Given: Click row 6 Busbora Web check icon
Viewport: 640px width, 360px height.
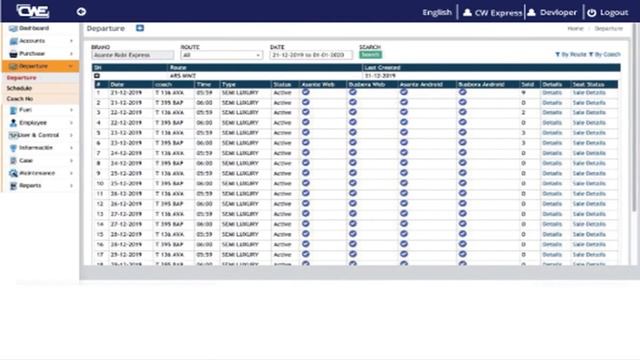Looking at the screenshot, I should 353,143.
